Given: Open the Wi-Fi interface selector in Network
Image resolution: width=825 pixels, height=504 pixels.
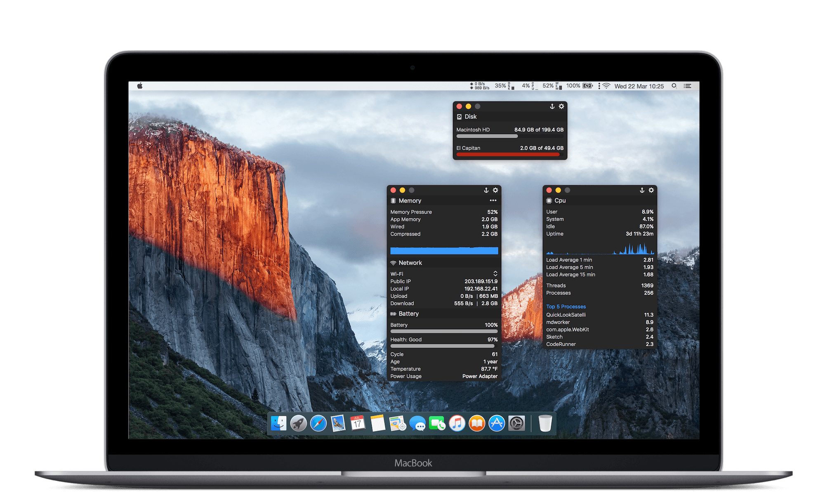Looking at the screenshot, I should [495, 274].
